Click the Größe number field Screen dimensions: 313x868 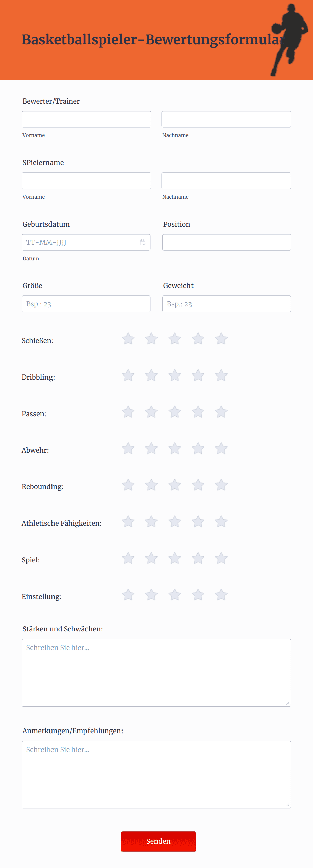pos(86,304)
